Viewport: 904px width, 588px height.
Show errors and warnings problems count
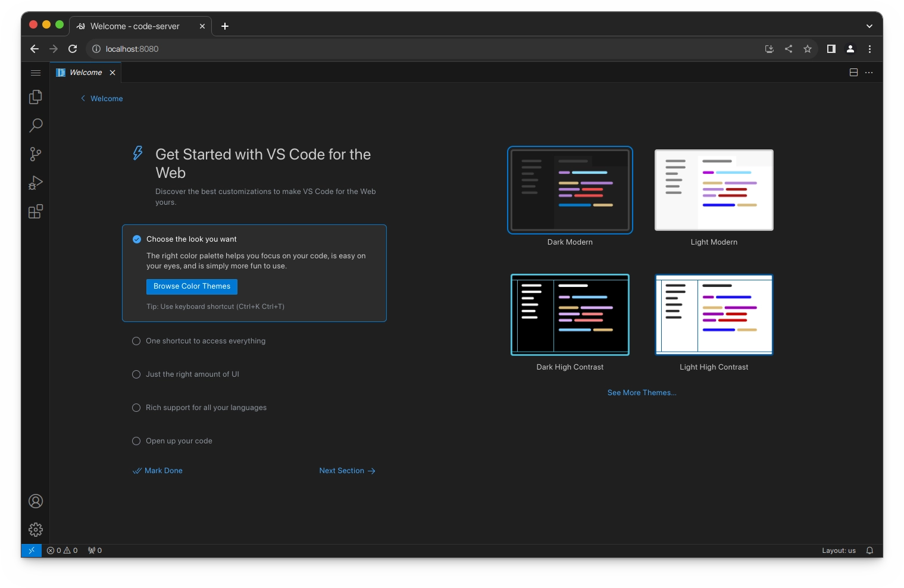click(x=62, y=551)
